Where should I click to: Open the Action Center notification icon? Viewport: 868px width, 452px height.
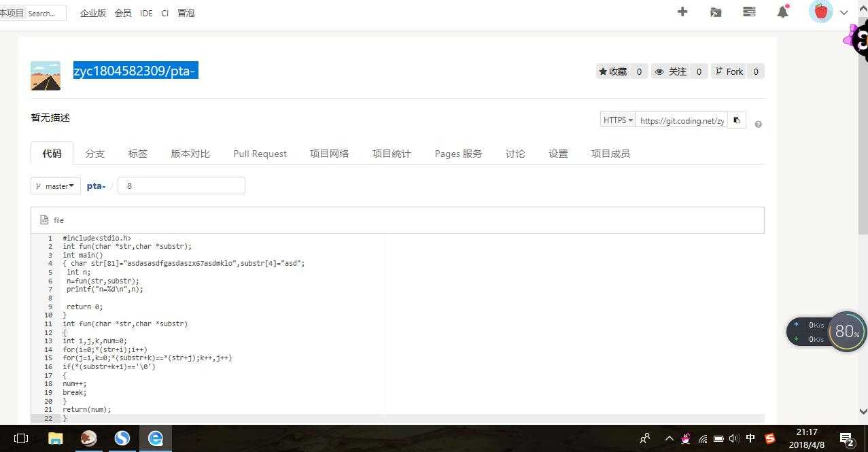pos(846,439)
